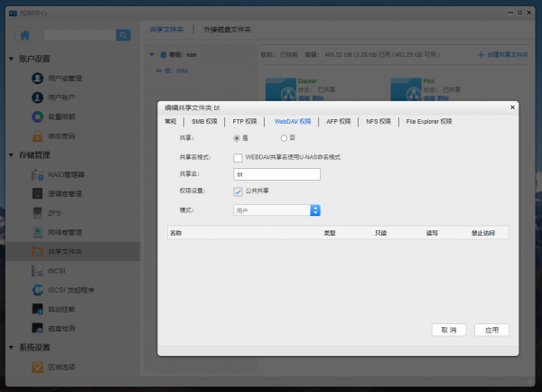Click the 区域选项 map pin icon
Image resolution: width=542 pixels, height=392 pixels.
point(37,367)
